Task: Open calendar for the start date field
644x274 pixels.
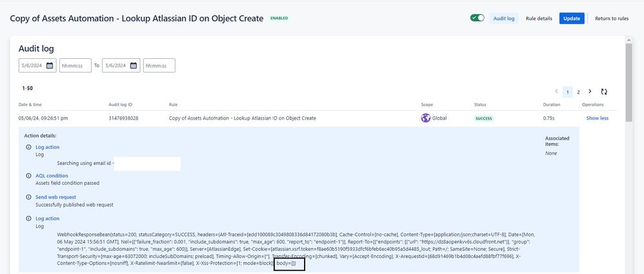Action: 50,65
